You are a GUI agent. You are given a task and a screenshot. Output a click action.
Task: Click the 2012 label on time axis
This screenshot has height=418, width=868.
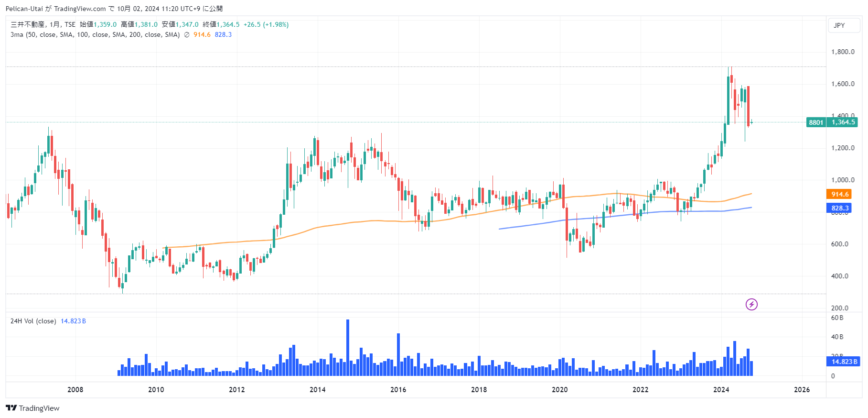[237, 389]
